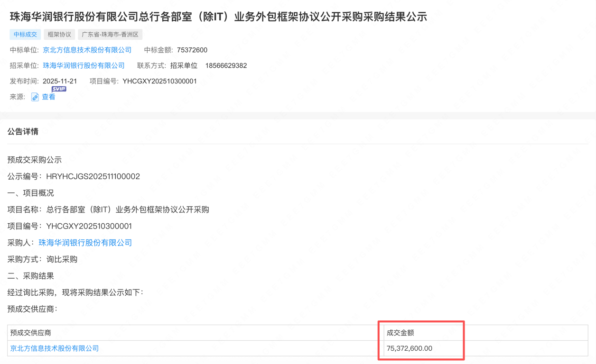Click the SVIP badge above 查看
Screen dimensions: 596x364
59,89
